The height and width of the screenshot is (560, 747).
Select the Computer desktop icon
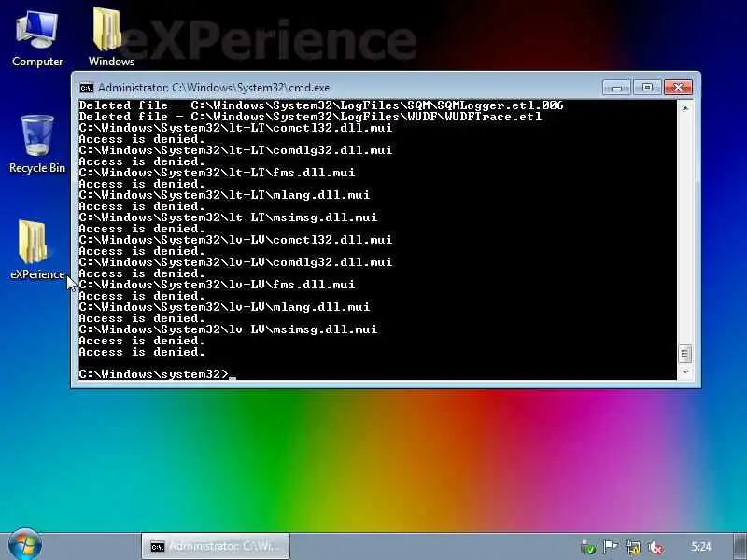pyautogui.click(x=36, y=39)
